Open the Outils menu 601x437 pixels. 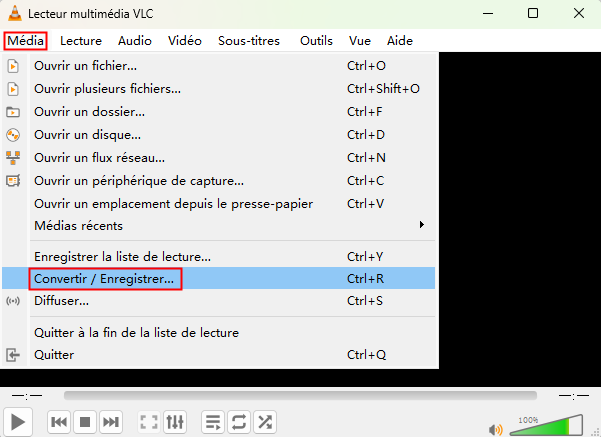click(316, 41)
